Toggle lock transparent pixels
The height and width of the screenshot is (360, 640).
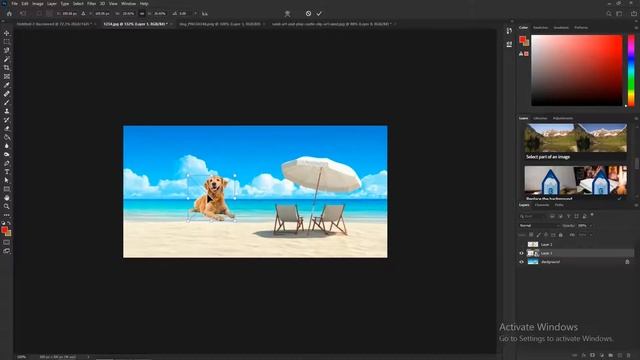pyautogui.click(x=531, y=235)
